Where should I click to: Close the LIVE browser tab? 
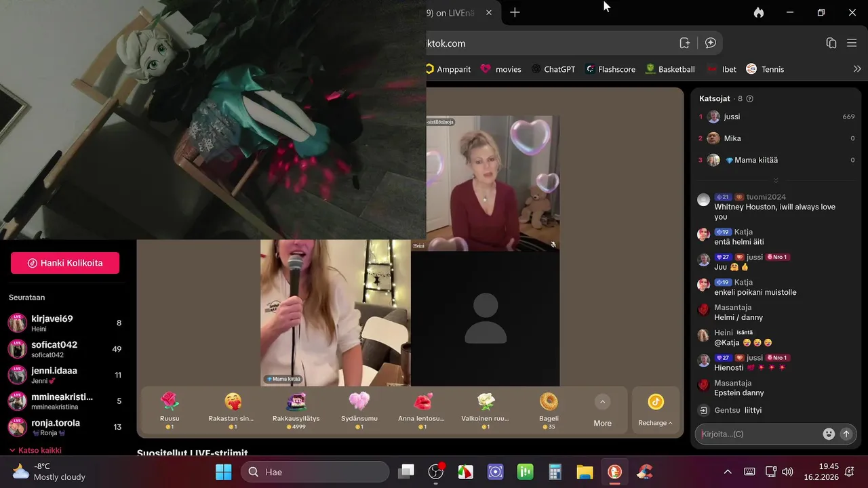tap(488, 12)
